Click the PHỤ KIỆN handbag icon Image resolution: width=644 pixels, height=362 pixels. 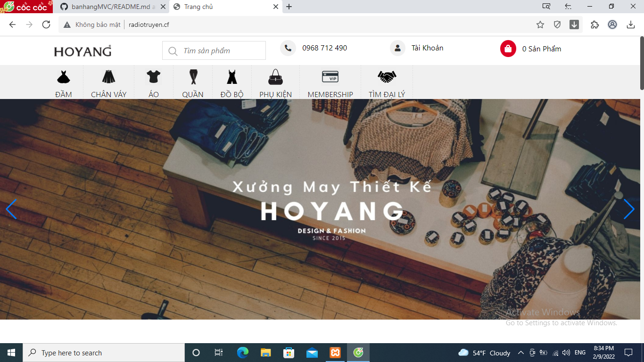(275, 77)
